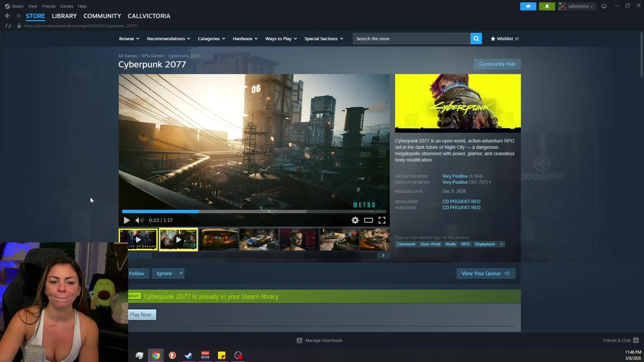Click the plus to add tags
The width and height of the screenshot is (644, 362).
(x=501, y=244)
